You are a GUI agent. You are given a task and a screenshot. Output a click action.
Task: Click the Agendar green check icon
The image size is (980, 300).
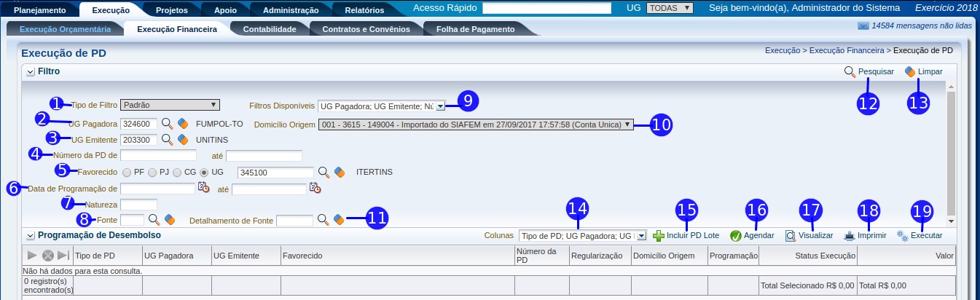735,236
